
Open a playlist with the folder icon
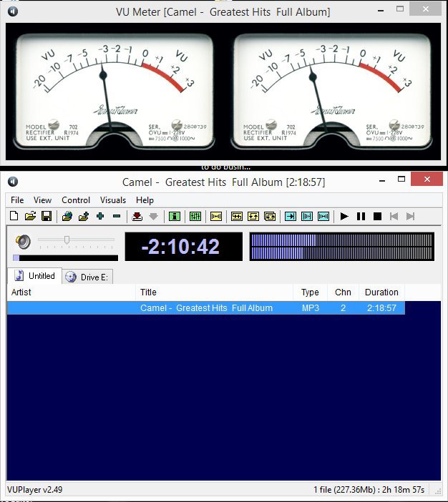tap(30, 216)
